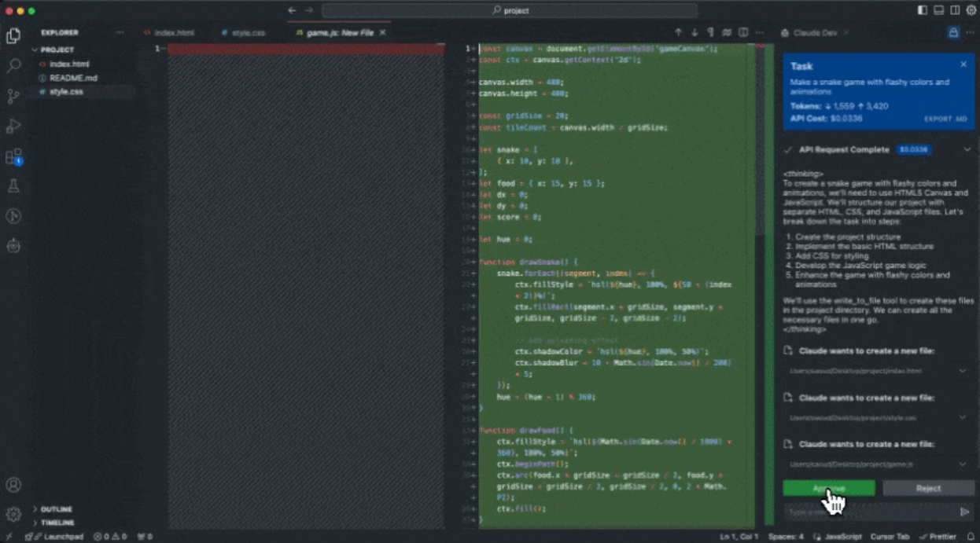Open the Extensions view with badge
Image resolution: width=980 pixels, height=543 pixels.
tap(13, 156)
